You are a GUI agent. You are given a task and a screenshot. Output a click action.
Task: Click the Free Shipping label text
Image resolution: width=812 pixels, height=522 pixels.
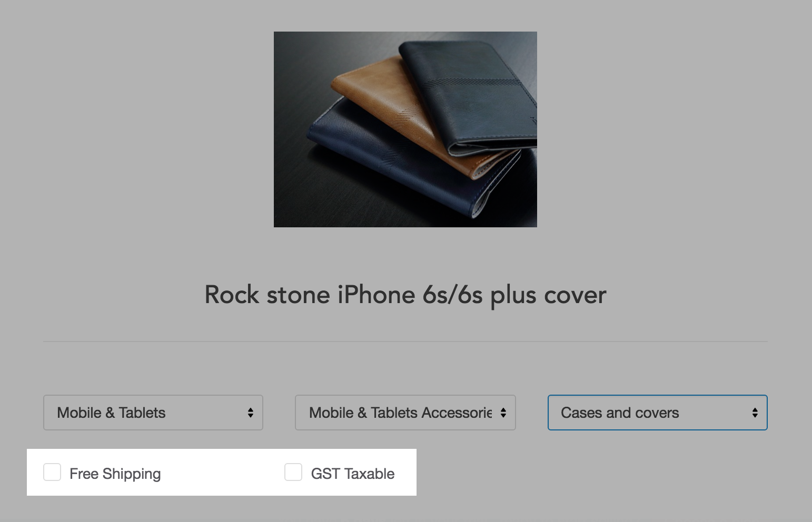coord(115,474)
